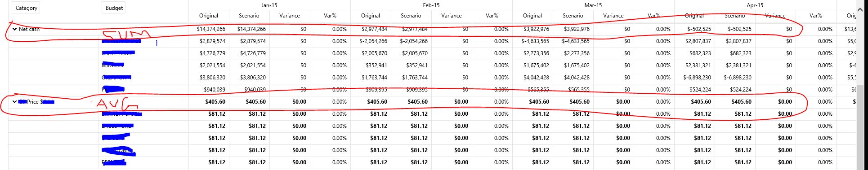Select Feb-15 Original cell $-2,054,266

[371, 41]
